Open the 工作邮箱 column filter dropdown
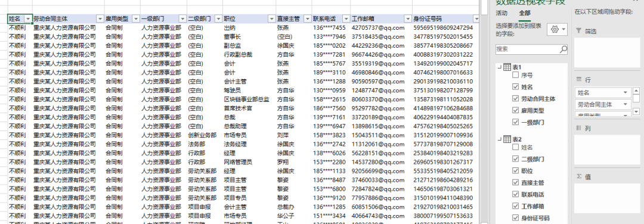This screenshot has height=224, width=644. click(x=407, y=19)
